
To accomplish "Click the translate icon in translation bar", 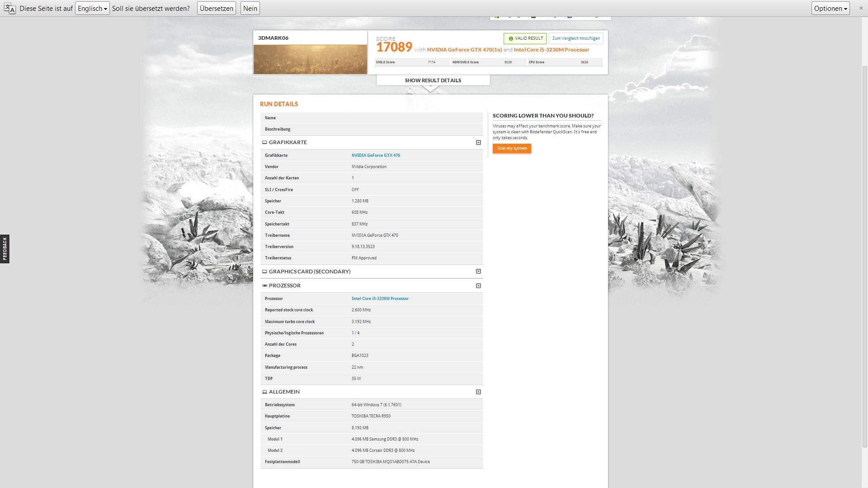I will [9, 9].
